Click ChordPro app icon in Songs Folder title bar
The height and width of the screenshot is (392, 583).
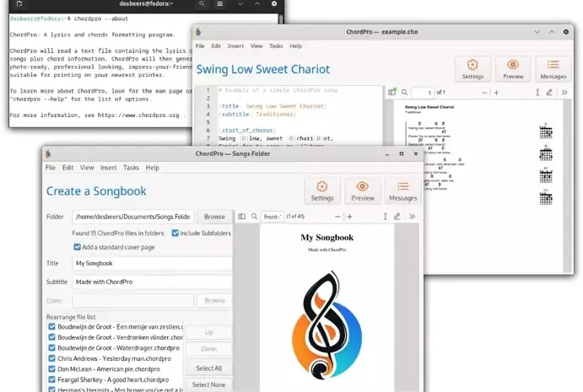pos(48,153)
